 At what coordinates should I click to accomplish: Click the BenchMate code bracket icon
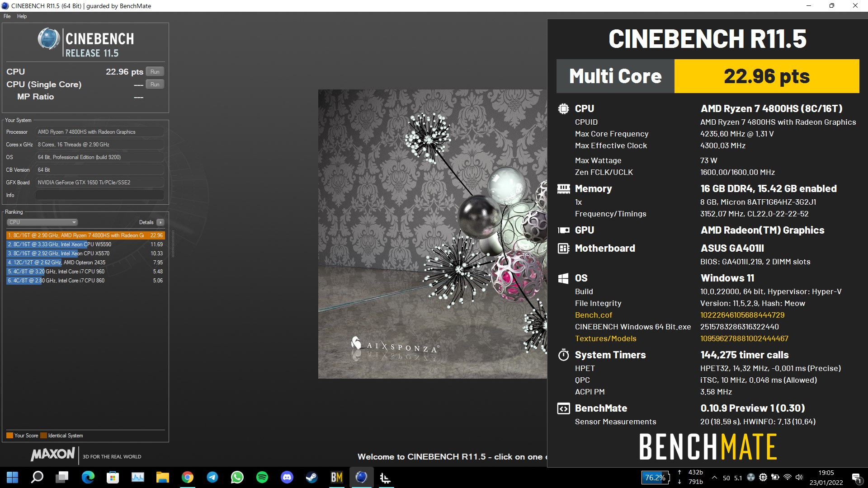[x=563, y=408]
